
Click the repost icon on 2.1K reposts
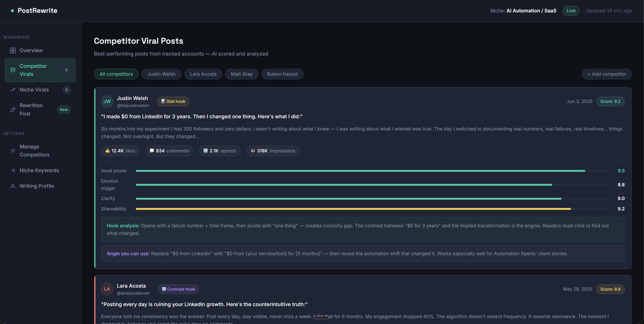click(205, 151)
